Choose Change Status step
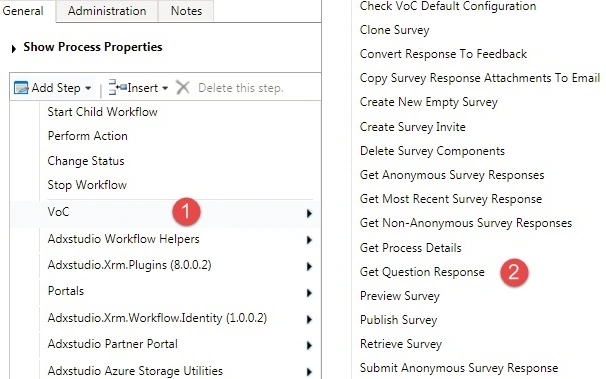606x379 pixels. point(86,161)
